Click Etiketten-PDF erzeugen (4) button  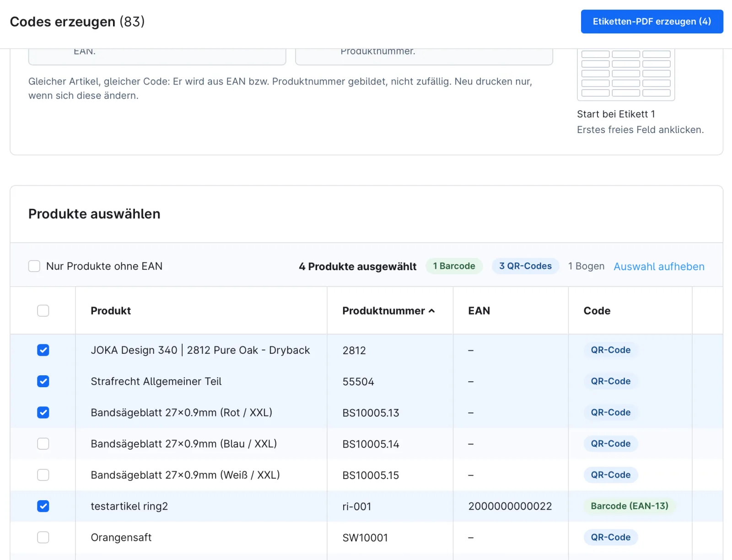point(651,21)
